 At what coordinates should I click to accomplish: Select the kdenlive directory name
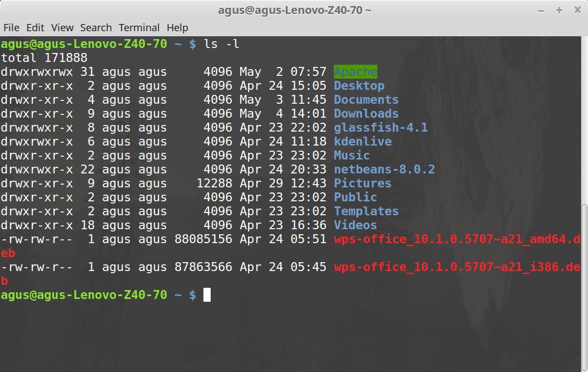(362, 141)
